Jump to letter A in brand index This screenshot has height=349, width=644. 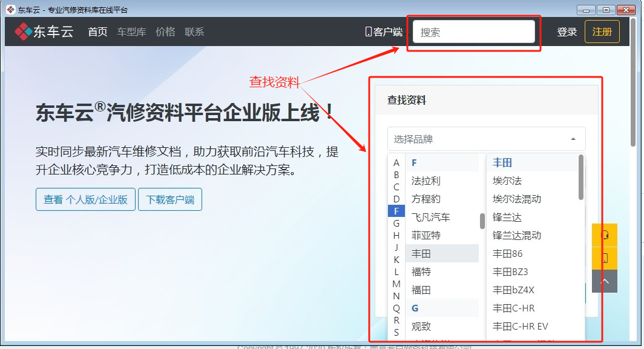point(396,163)
